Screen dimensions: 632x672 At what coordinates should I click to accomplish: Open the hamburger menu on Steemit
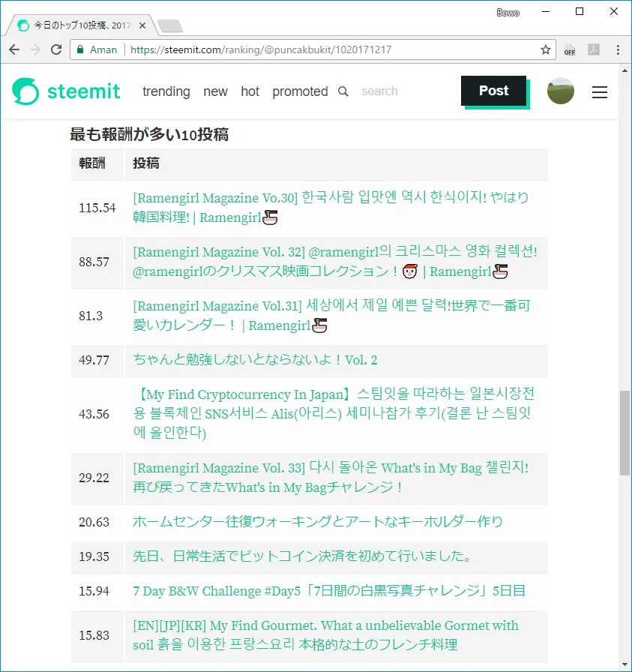click(x=600, y=91)
